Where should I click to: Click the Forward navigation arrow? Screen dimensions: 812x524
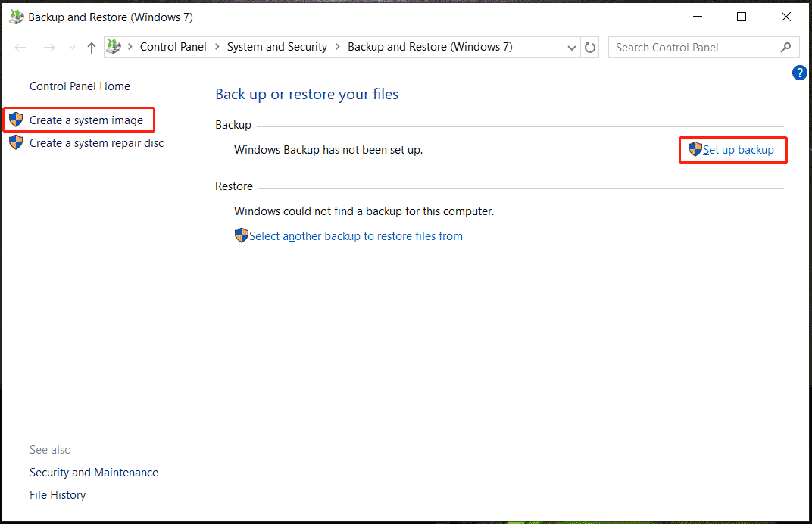click(x=48, y=48)
